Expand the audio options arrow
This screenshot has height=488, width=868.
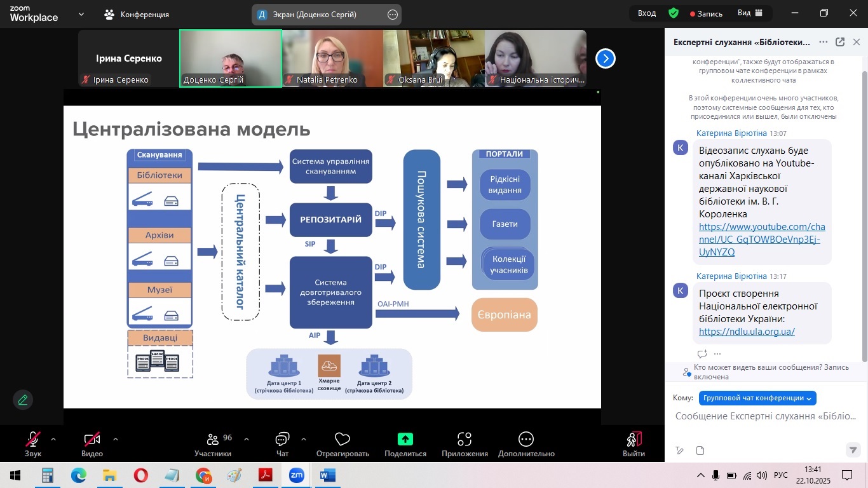click(53, 439)
